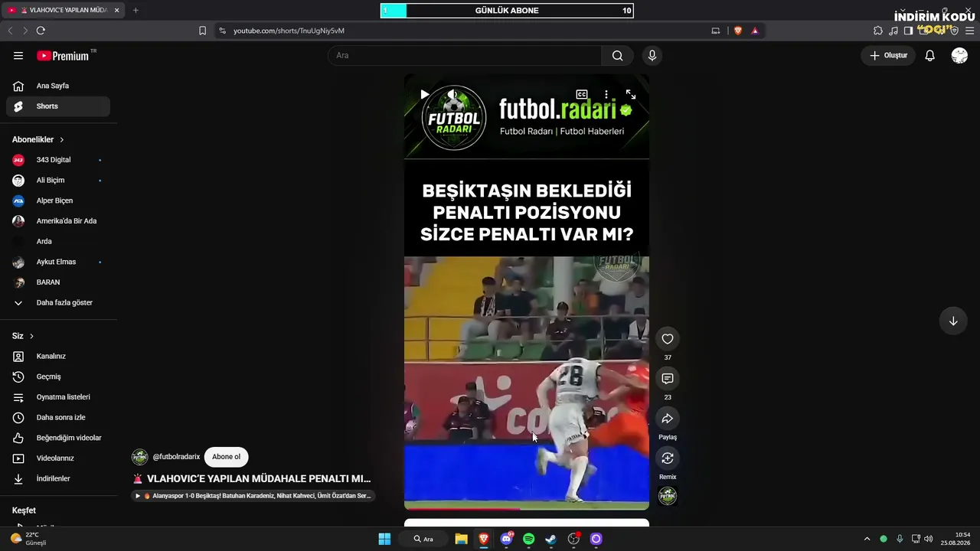Screen dimensions: 980x551
Task: Open Videolarınız in the sidebar
Action: pyautogui.click(x=58, y=458)
